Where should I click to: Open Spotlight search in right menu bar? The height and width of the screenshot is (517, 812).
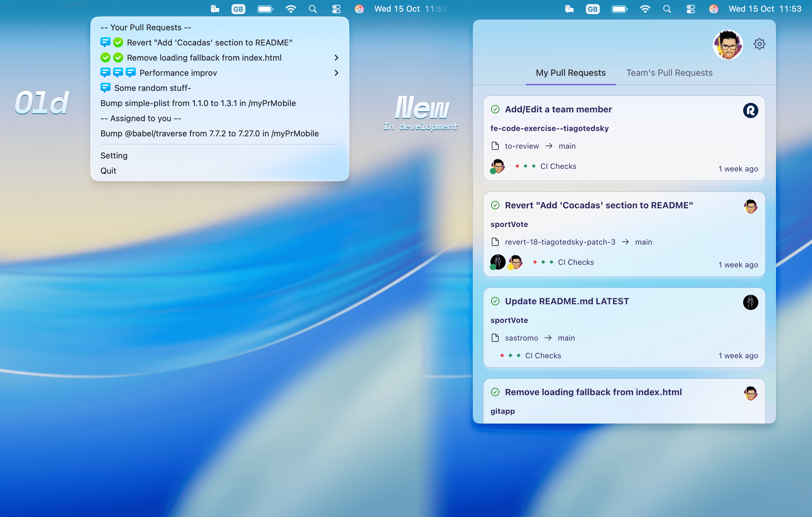[x=667, y=9]
